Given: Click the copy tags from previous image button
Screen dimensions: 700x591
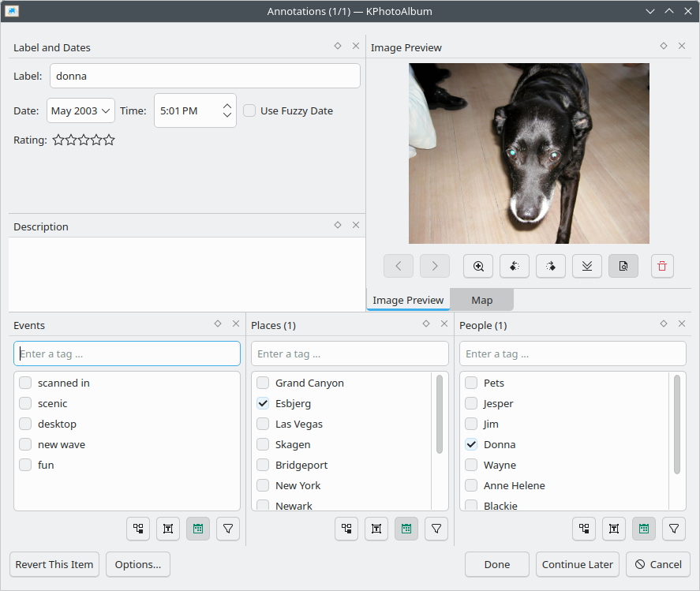Looking at the screenshot, I should point(587,266).
